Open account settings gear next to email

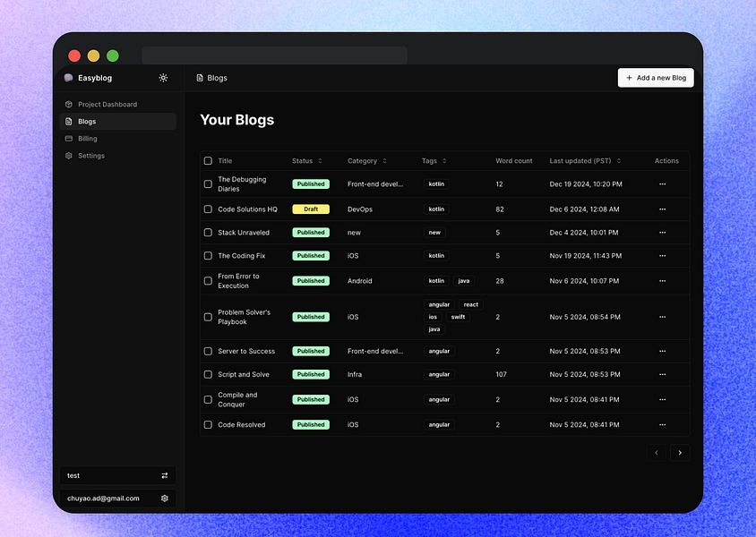(x=165, y=498)
